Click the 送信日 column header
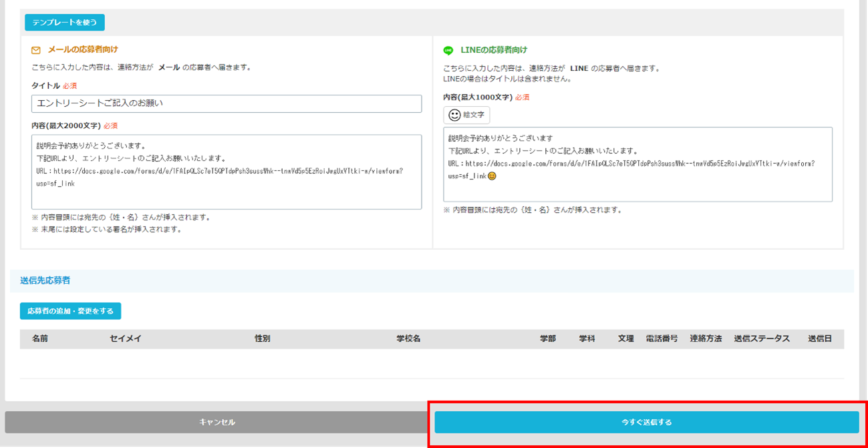 point(819,339)
